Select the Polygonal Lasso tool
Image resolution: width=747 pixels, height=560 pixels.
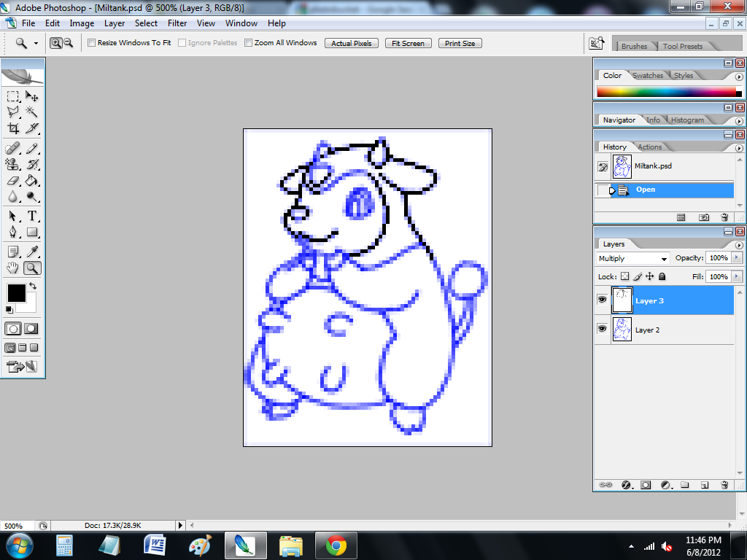pyautogui.click(x=13, y=112)
